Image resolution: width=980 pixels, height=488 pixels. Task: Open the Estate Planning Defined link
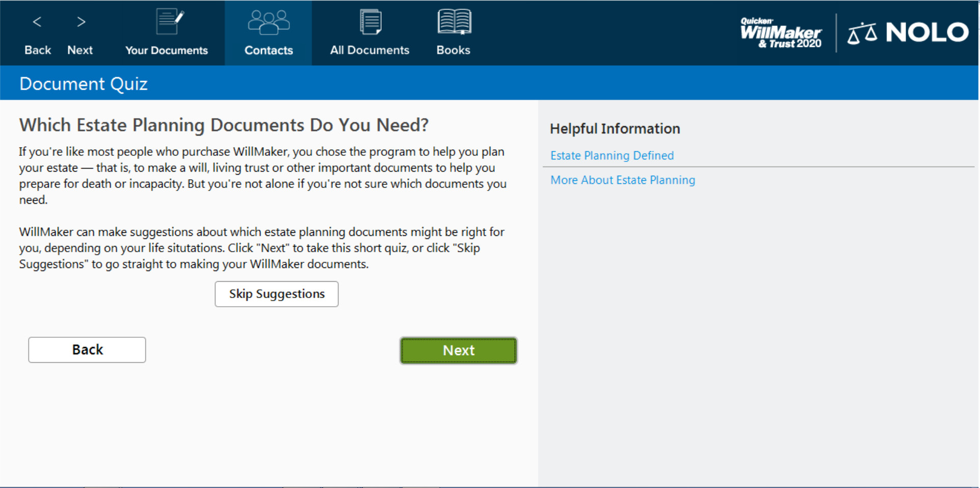coord(612,155)
